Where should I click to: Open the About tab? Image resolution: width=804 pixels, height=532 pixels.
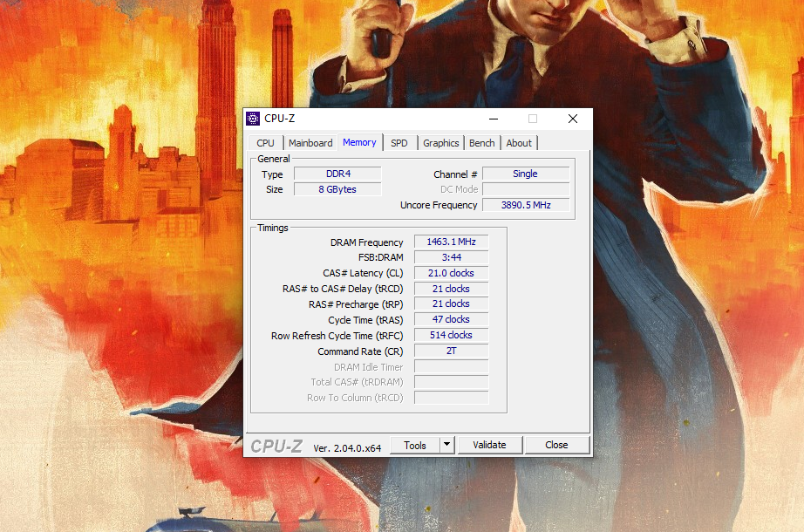click(x=519, y=143)
